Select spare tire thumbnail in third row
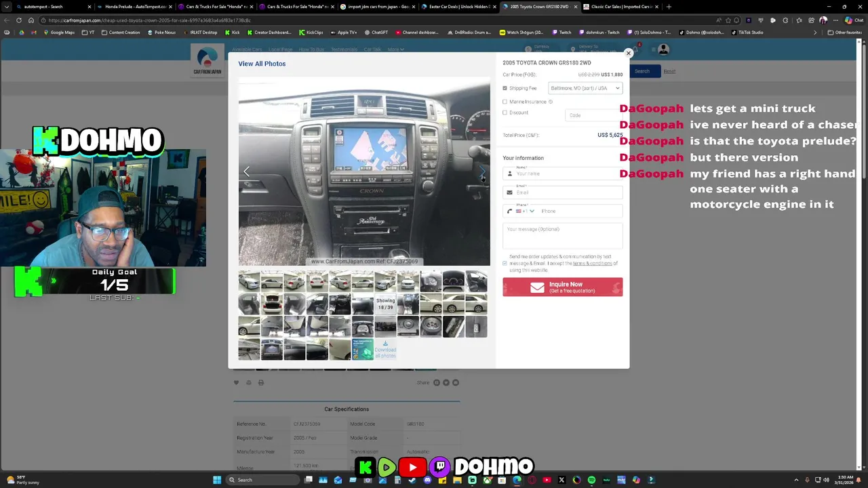 (431, 327)
